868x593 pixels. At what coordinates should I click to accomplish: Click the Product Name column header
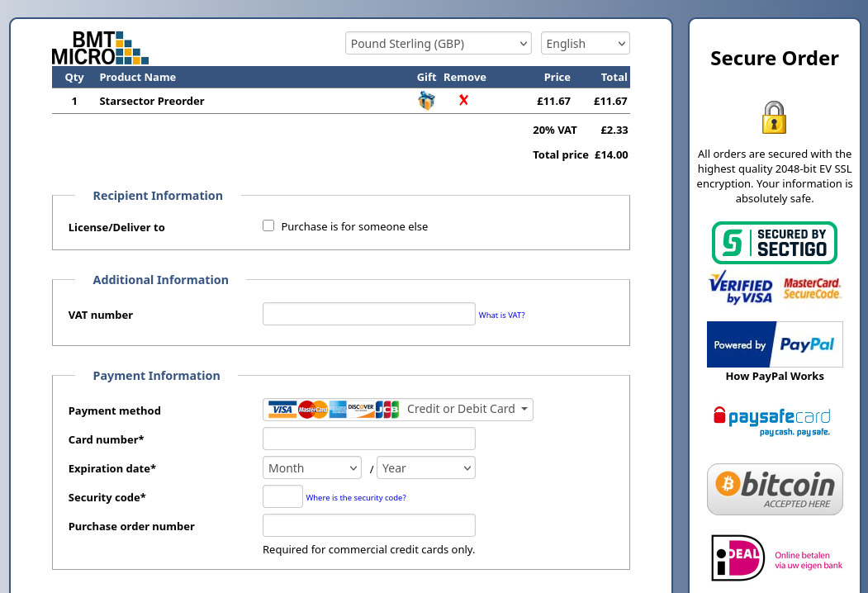click(138, 78)
